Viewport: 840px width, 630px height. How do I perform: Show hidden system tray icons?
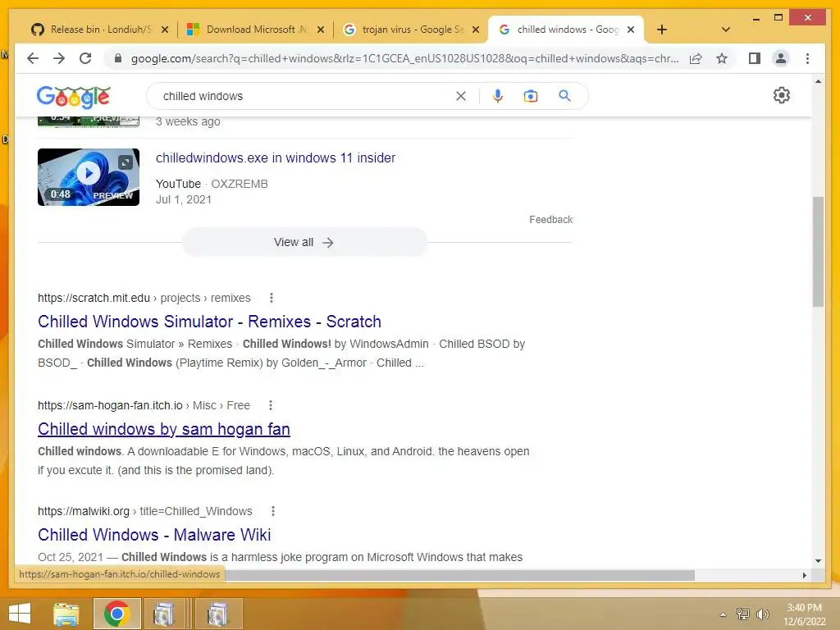(x=724, y=614)
